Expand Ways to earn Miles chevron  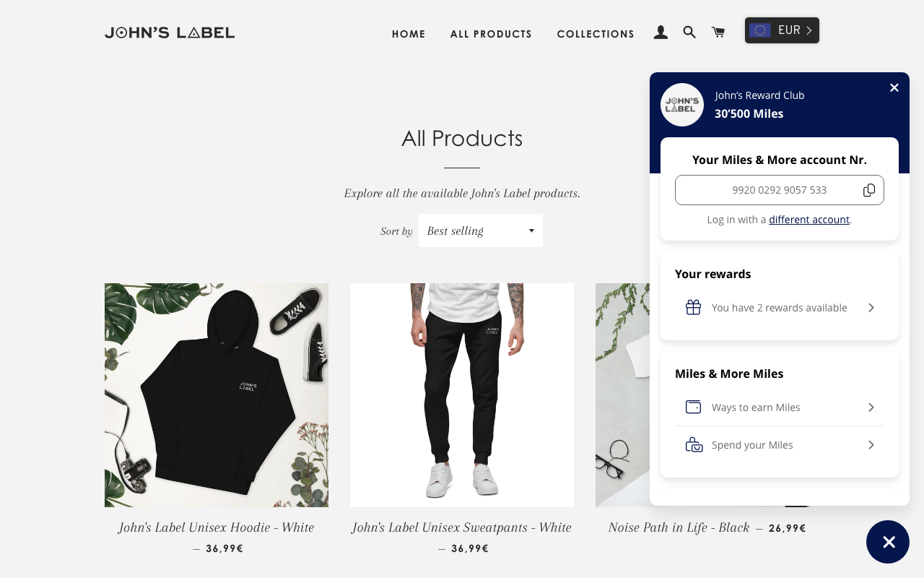pyautogui.click(x=871, y=407)
